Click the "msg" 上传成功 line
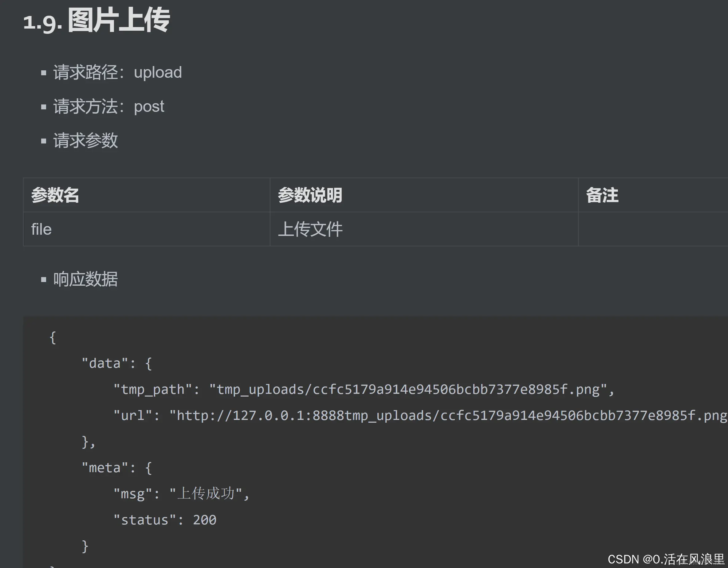 point(181,494)
